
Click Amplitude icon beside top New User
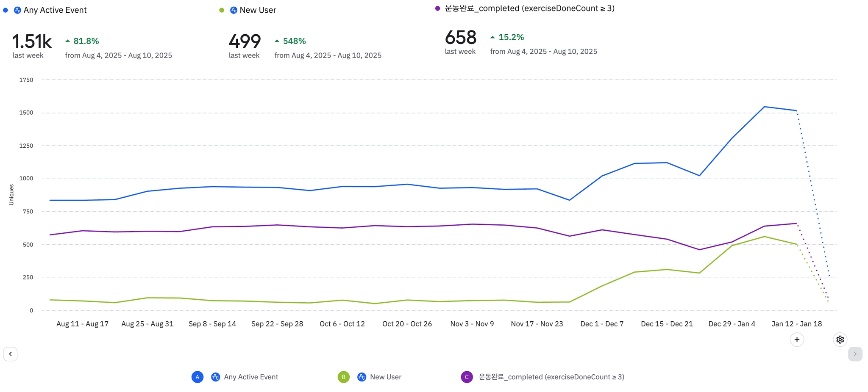pos(234,10)
